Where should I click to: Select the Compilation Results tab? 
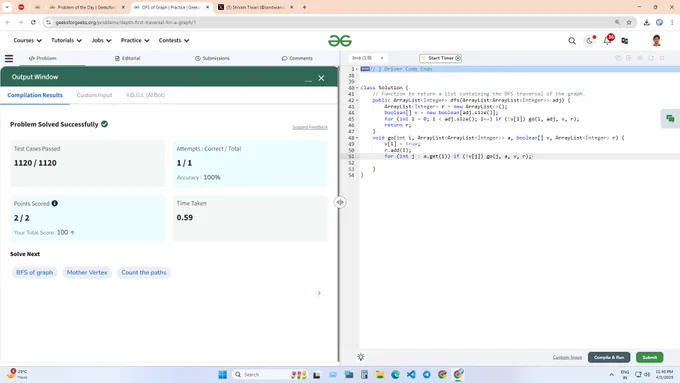[x=35, y=95]
